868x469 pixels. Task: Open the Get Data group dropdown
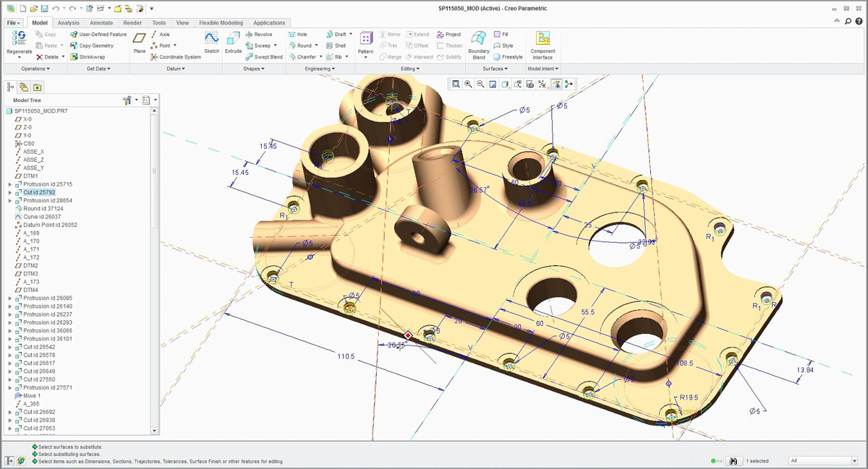pos(98,69)
